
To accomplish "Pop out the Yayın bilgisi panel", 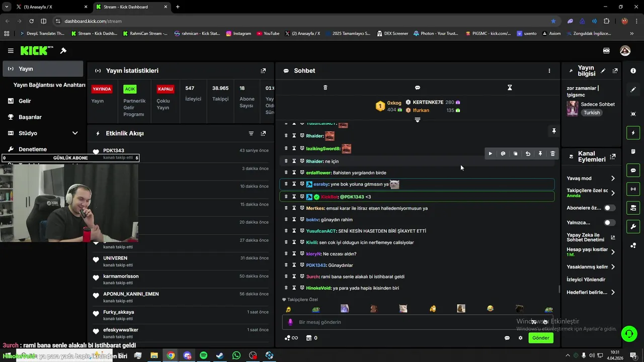I will click(615, 71).
